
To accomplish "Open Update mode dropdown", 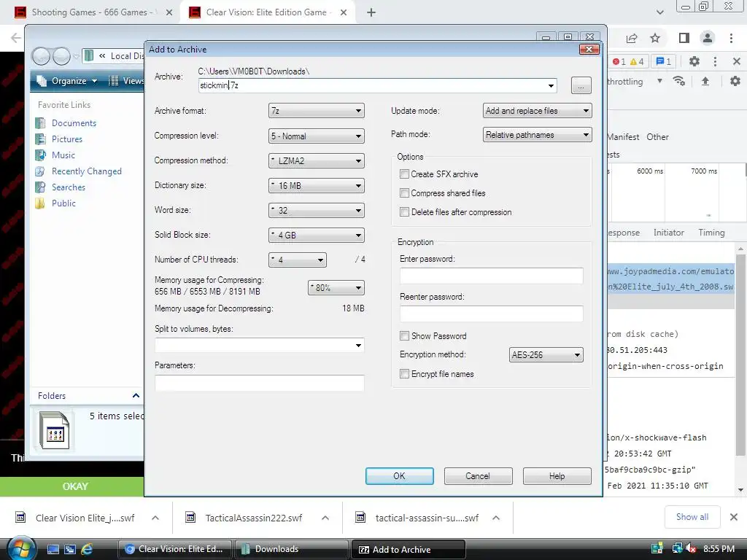I will [538, 111].
